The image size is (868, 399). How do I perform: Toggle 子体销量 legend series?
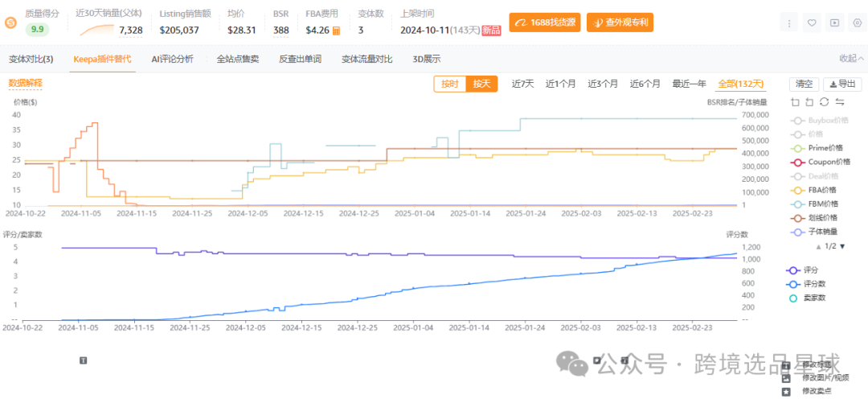(814, 232)
